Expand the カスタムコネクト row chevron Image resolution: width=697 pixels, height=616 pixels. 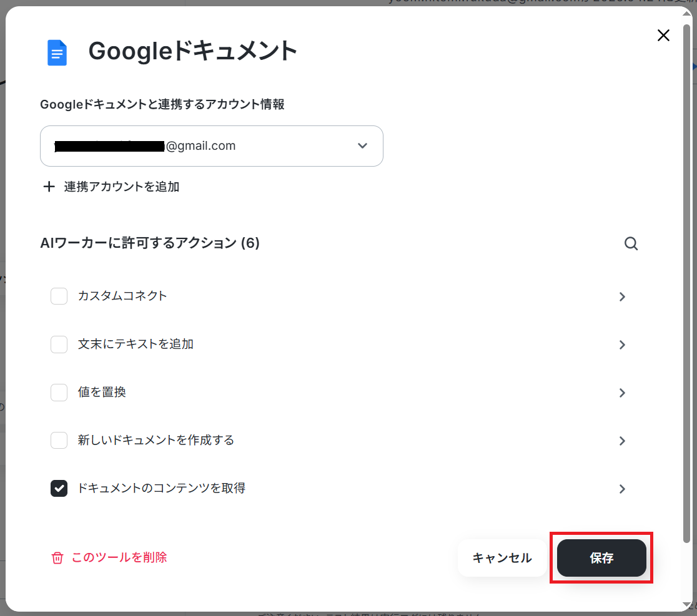click(622, 296)
